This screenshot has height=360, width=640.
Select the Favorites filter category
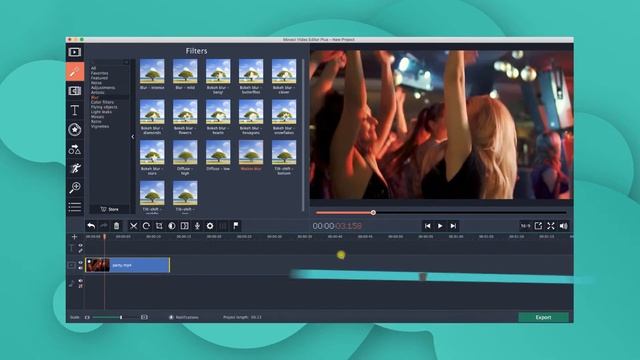click(x=100, y=73)
